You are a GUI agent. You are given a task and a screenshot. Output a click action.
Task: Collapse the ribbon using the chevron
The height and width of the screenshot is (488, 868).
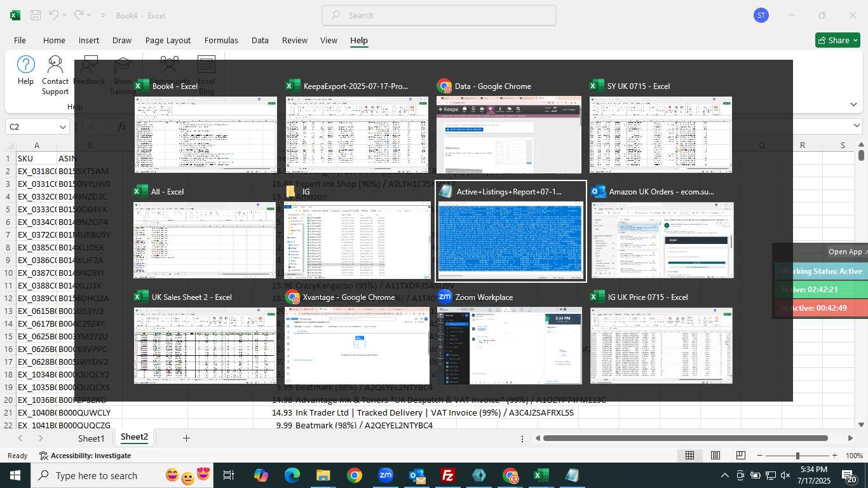click(x=853, y=104)
